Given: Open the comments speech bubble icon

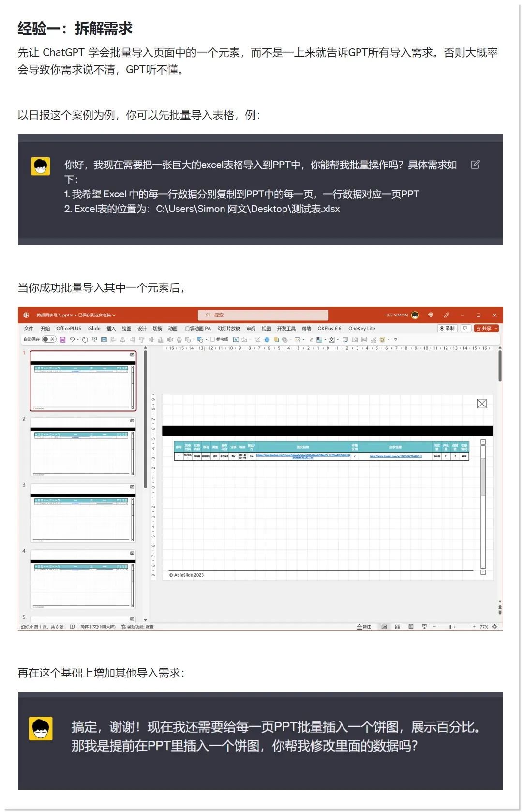Looking at the screenshot, I should [x=465, y=329].
